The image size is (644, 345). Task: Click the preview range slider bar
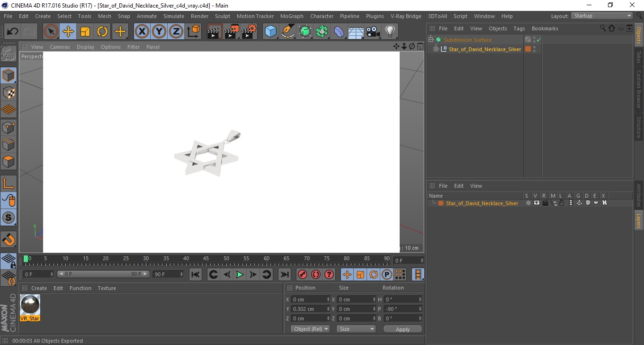(104, 274)
